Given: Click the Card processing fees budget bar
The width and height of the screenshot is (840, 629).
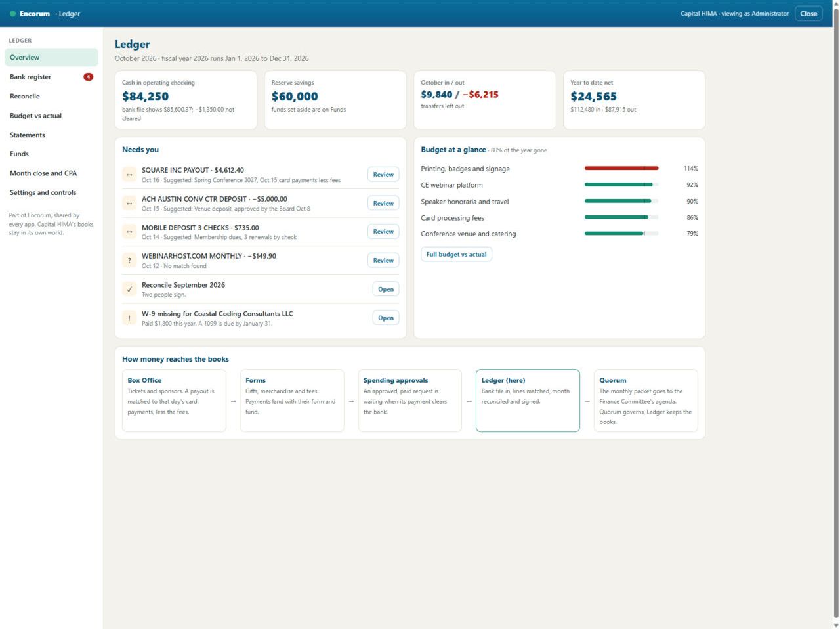Looking at the screenshot, I should pos(621,217).
